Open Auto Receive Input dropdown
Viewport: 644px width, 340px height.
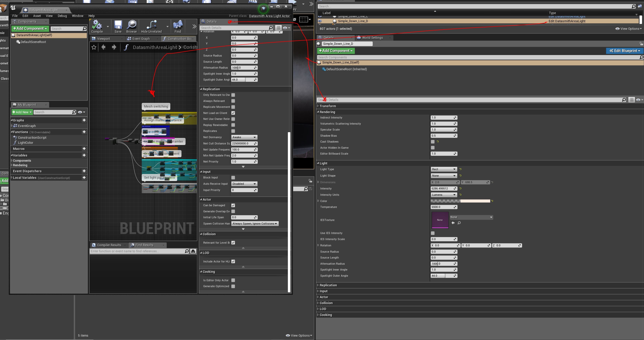tap(244, 184)
